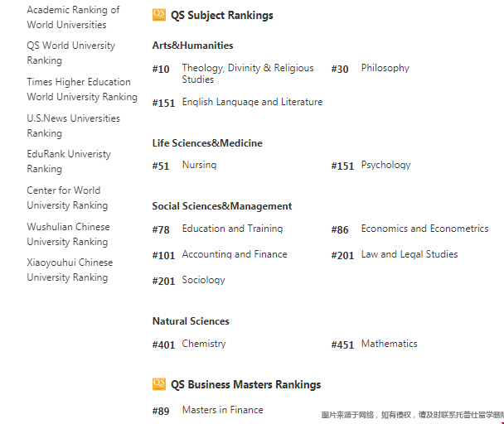Click Accounting and Finance link
The image size is (504, 424).
[x=235, y=254]
